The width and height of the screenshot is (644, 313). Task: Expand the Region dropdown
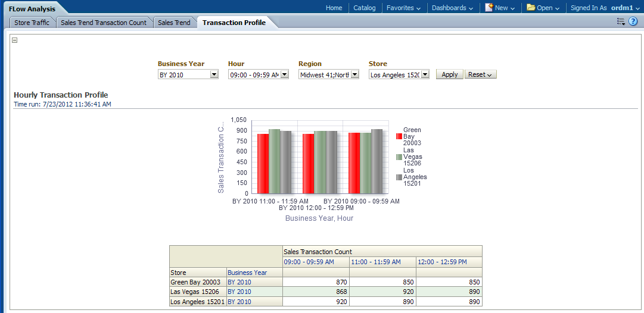354,75
